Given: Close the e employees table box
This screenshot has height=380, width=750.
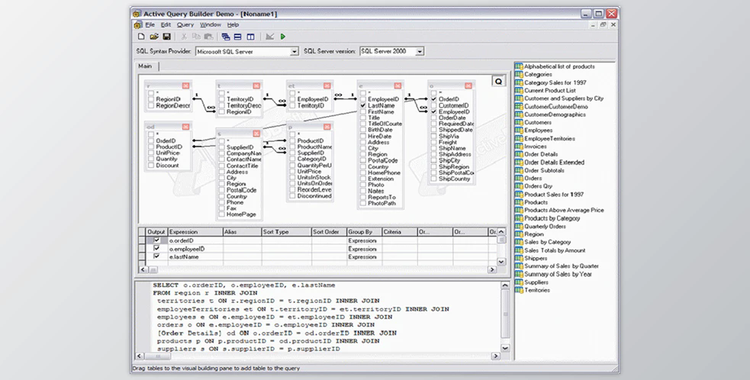Looking at the screenshot, I should click(x=397, y=86).
